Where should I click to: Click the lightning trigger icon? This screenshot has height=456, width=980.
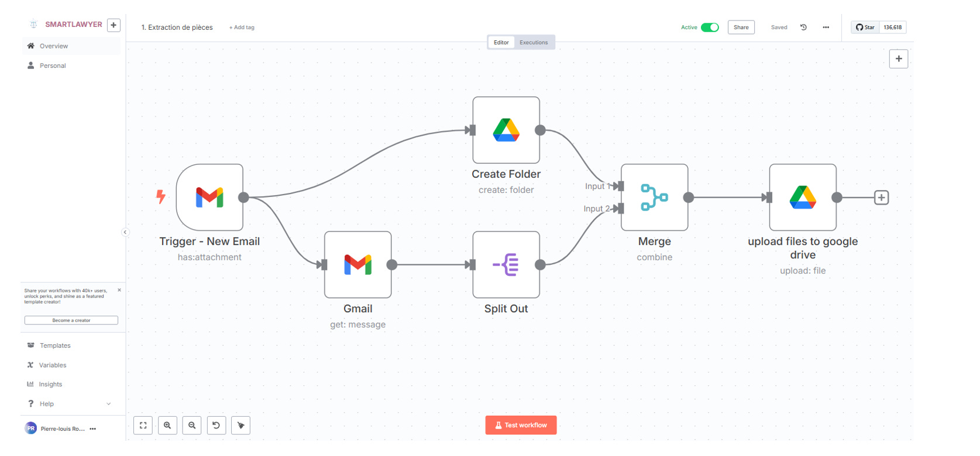160,196
